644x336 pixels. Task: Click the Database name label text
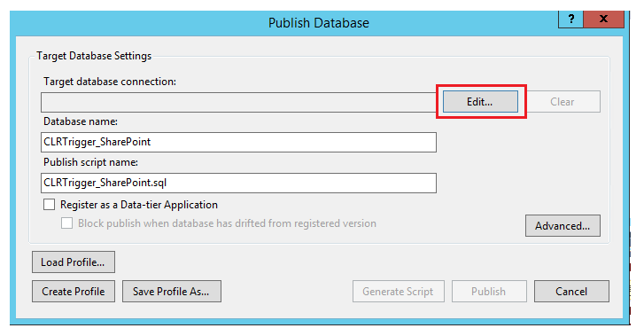pos(81,121)
